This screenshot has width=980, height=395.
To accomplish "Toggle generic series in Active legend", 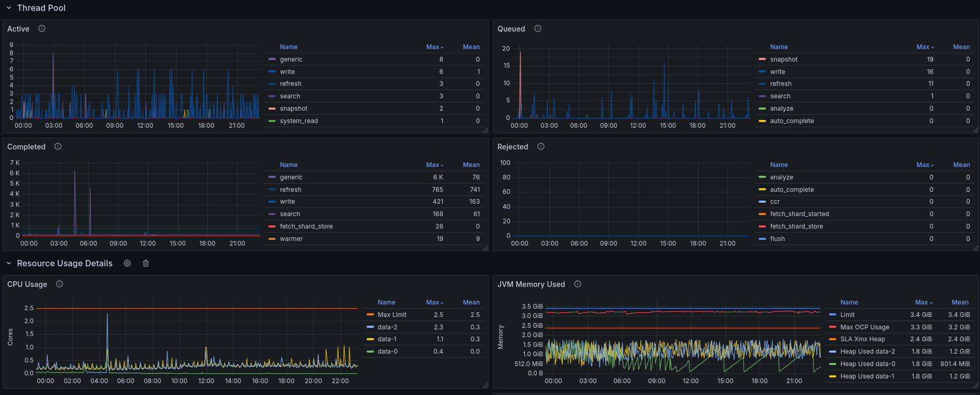I will [291, 59].
